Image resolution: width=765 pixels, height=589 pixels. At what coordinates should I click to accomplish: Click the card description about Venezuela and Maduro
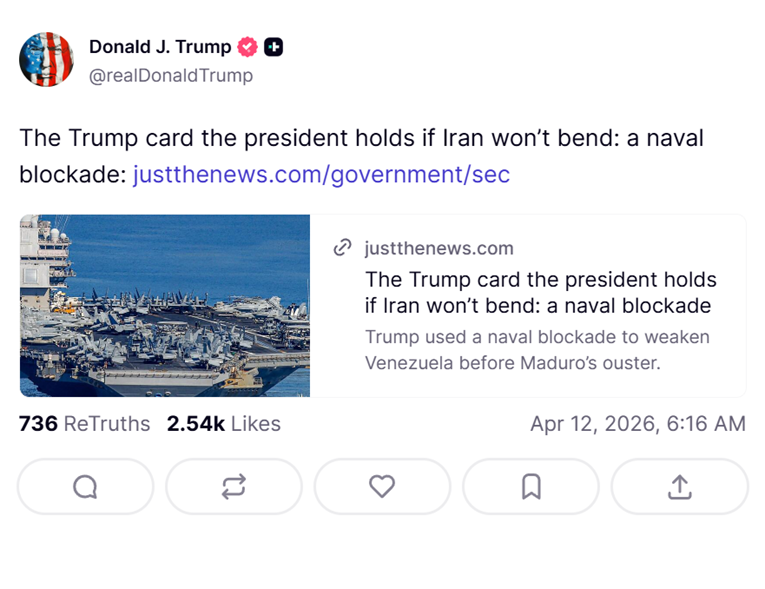(x=537, y=349)
